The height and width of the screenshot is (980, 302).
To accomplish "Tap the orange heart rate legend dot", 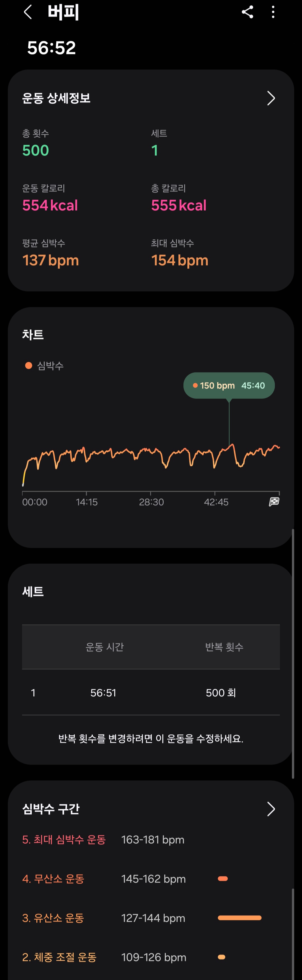I will (29, 366).
